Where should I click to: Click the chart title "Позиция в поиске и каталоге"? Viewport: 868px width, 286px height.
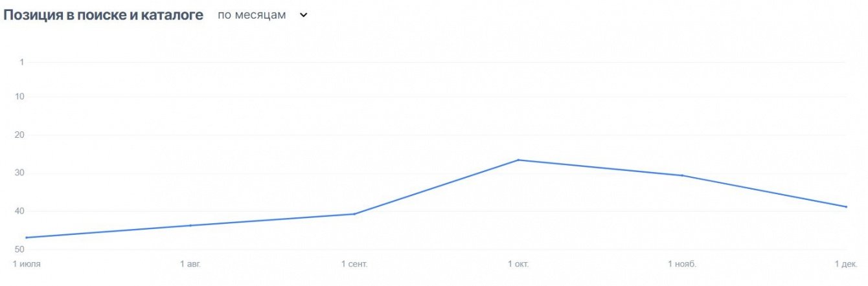click(x=104, y=15)
